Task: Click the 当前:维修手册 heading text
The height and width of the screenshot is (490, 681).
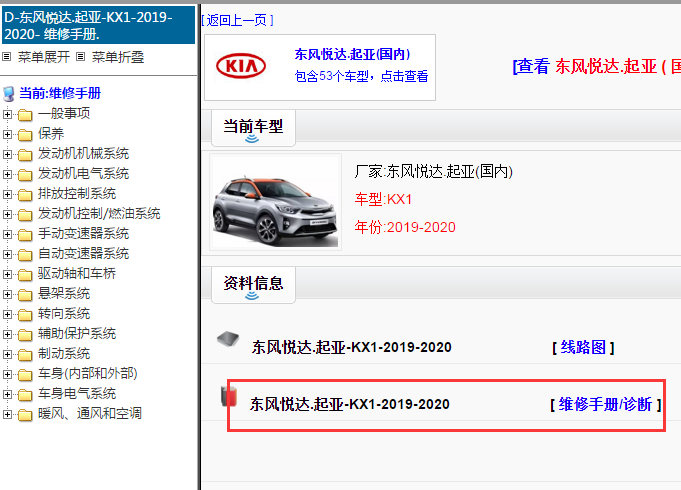Action: click(x=60, y=93)
